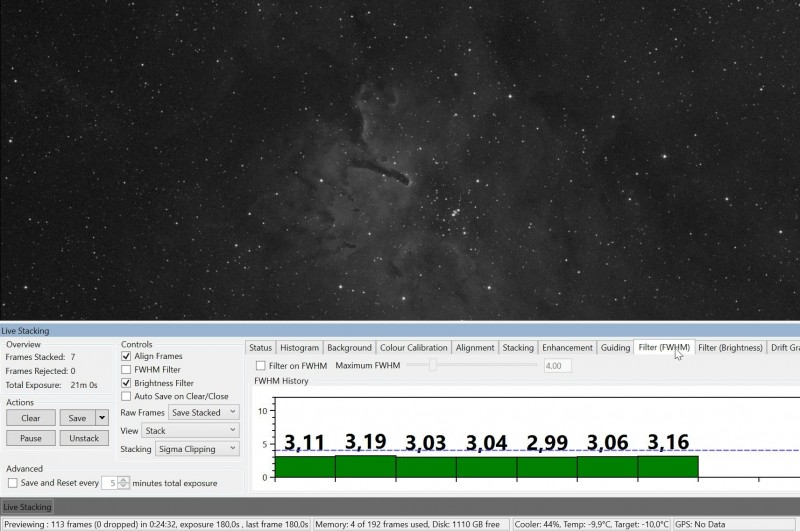This screenshot has width=800, height=531.
Task: Click the stacked nebula image preview
Action: 400,160
